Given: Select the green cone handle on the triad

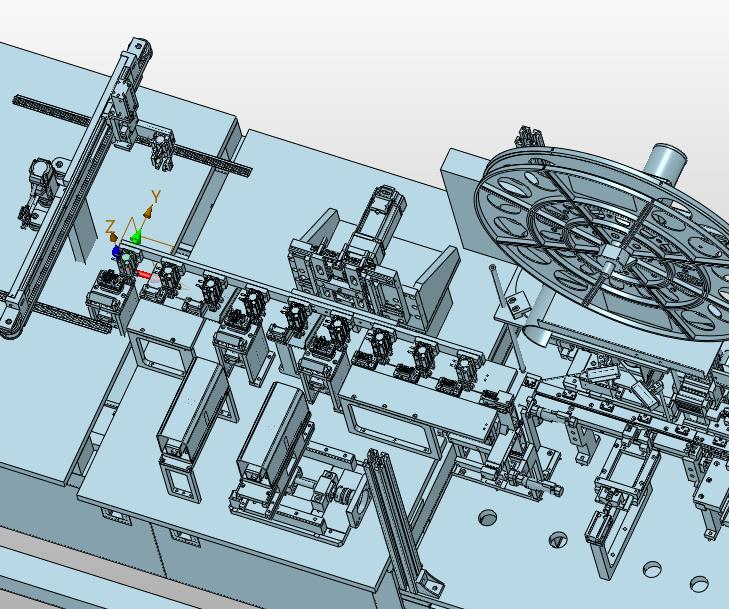Looking at the screenshot, I should (136, 237).
